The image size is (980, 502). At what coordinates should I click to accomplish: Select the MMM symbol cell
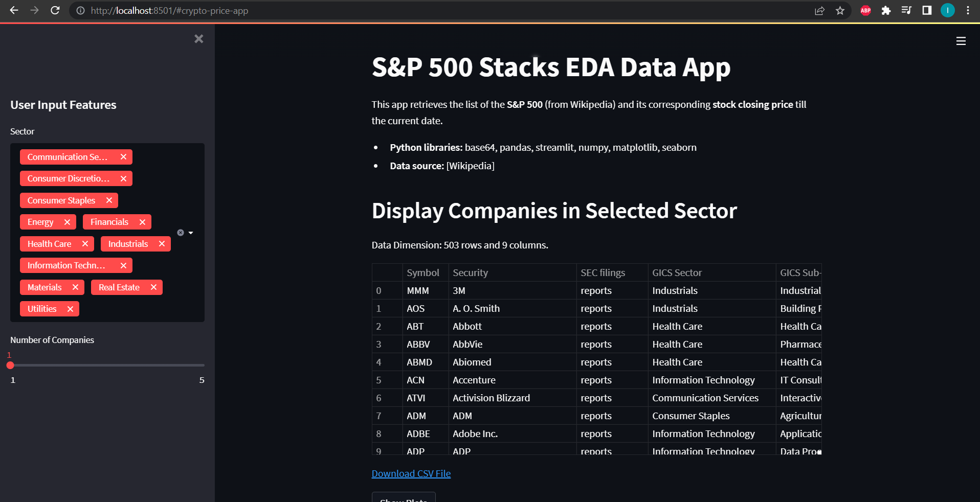tap(426, 290)
